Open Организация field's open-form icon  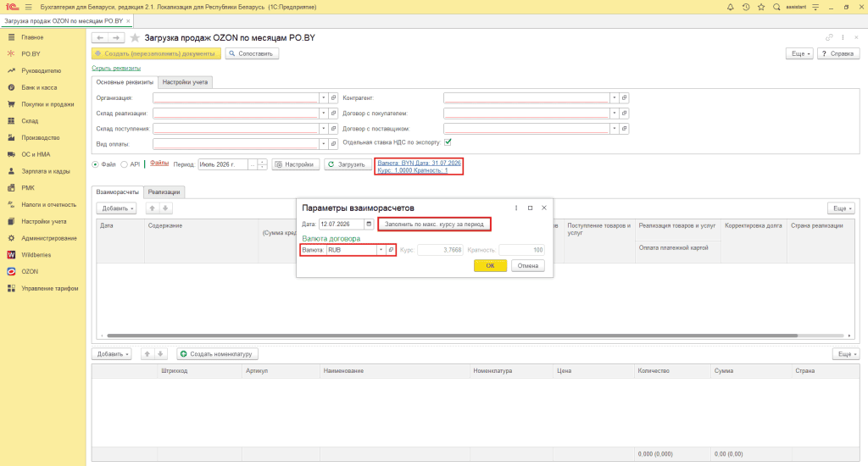[333, 98]
